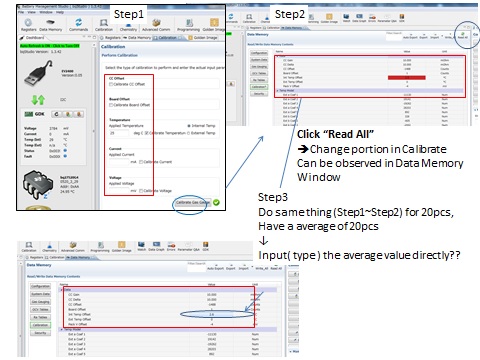This screenshot has height=360, width=480.
Task: Turn off Auto Refresh green banner
Action: 50,46
